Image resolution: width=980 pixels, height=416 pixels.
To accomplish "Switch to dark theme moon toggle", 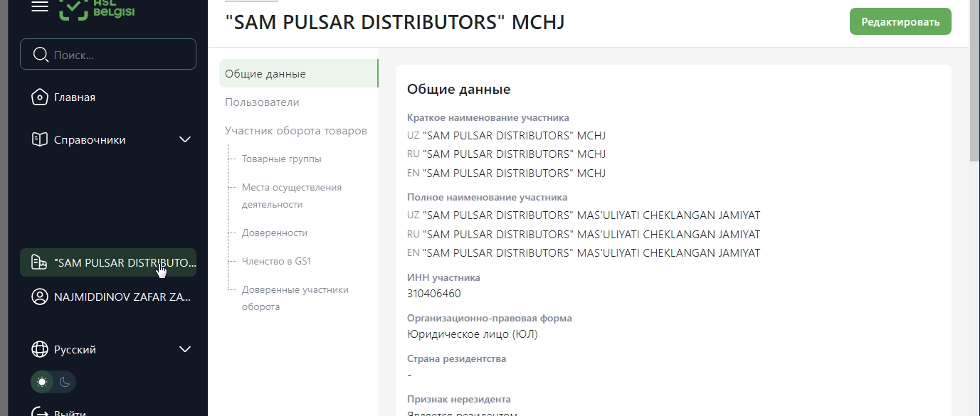I will 64,382.
